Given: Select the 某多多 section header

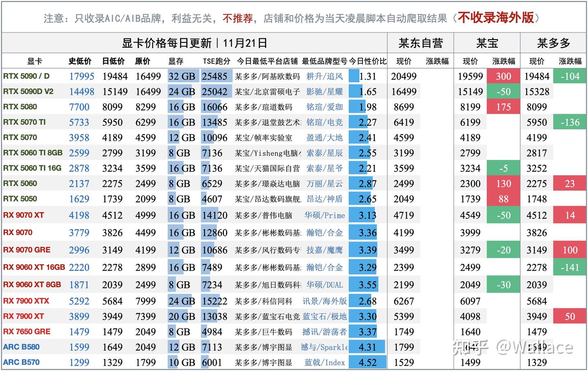Looking at the screenshot, I should [554, 43].
